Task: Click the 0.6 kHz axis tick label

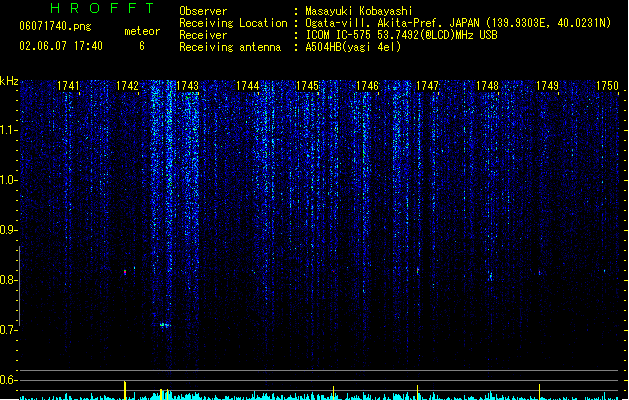Action: (8, 380)
